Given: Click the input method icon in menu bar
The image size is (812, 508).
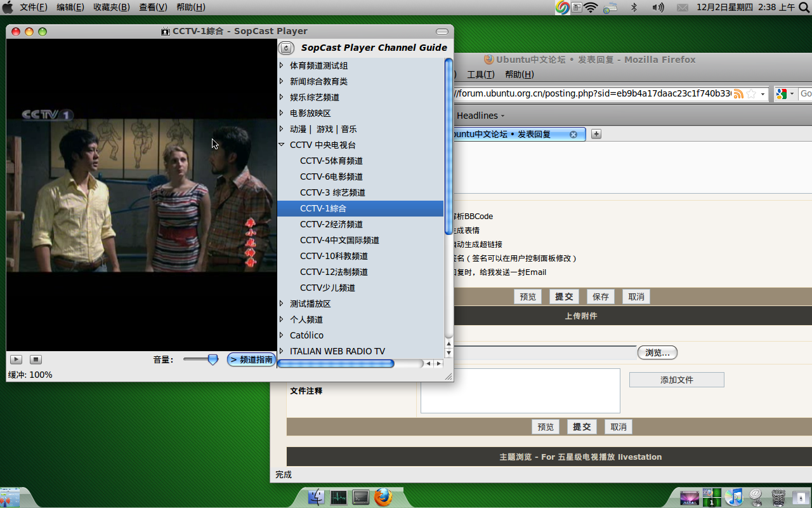Looking at the screenshot, I should [577, 8].
